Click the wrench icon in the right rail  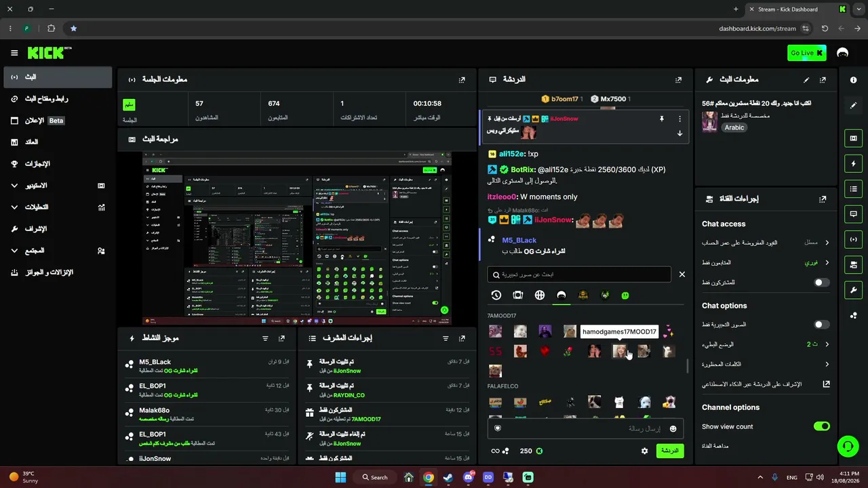point(853,290)
